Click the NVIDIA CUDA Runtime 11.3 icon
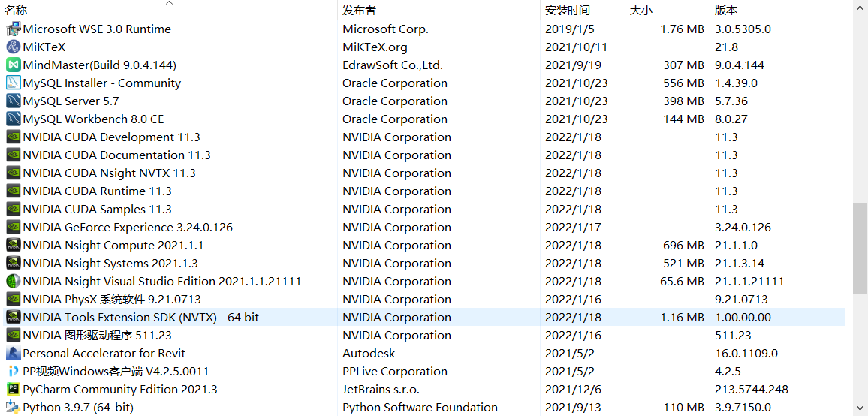The height and width of the screenshot is (416, 868). (x=14, y=191)
